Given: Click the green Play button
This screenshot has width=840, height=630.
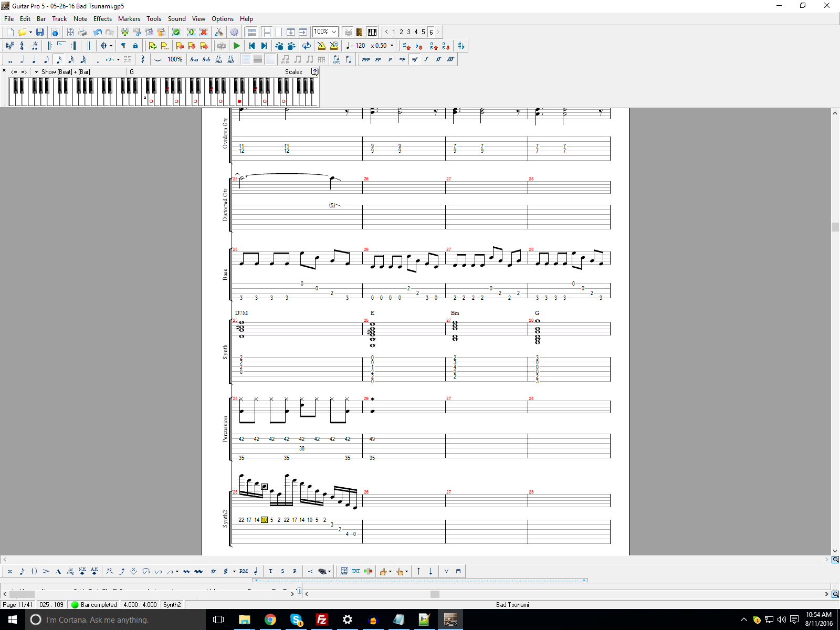Looking at the screenshot, I should pos(237,46).
